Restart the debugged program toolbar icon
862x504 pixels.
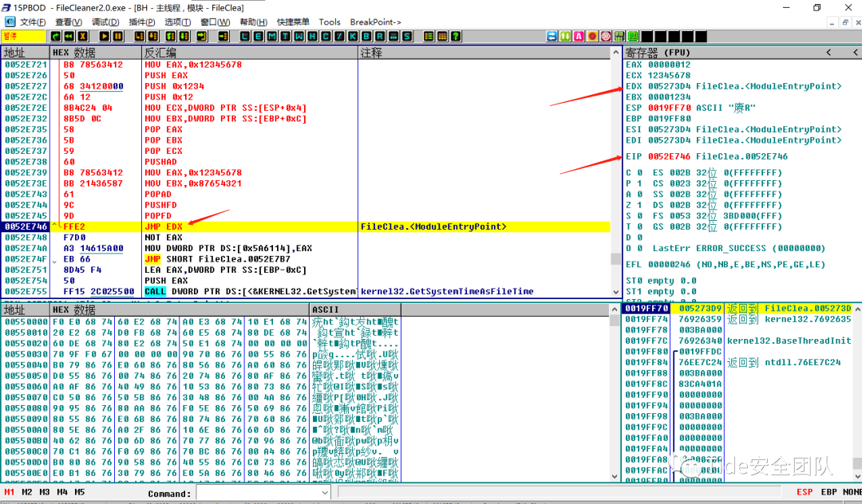click(56, 36)
